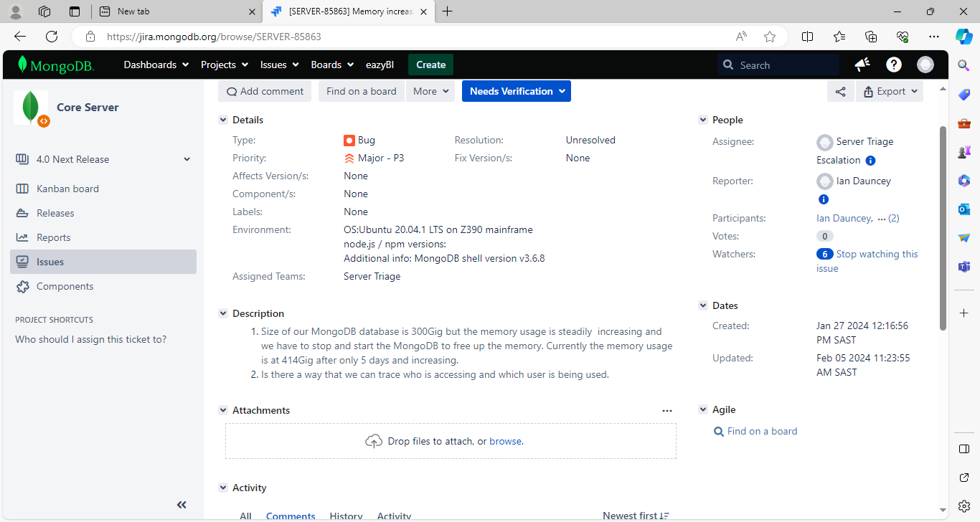The height and width of the screenshot is (522, 980).
Task: Collapse the Description section
Action: [223, 314]
